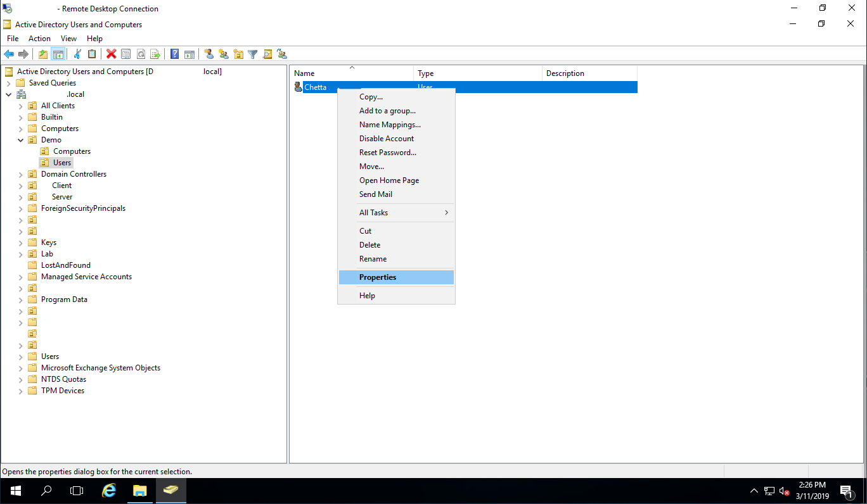Sort by the Name column header

pyautogui.click(x=352, y=73)
